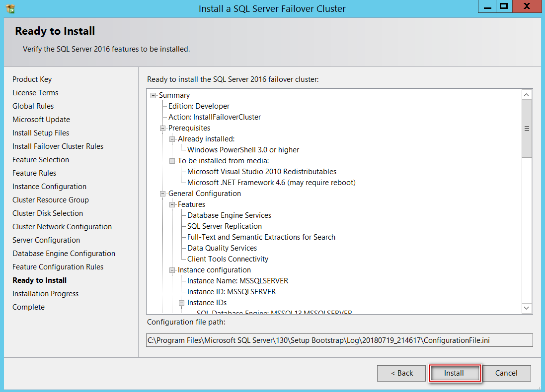Select the Feature Configuration Rules step
This screenshot has height=392, width=545.
point(58,266)
